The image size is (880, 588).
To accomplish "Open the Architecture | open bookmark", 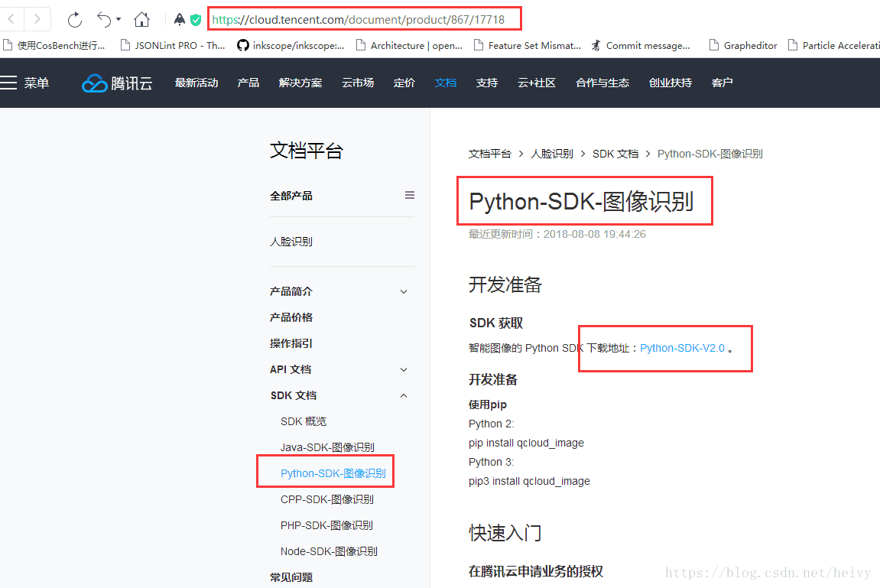I will (x=410, y=45).
